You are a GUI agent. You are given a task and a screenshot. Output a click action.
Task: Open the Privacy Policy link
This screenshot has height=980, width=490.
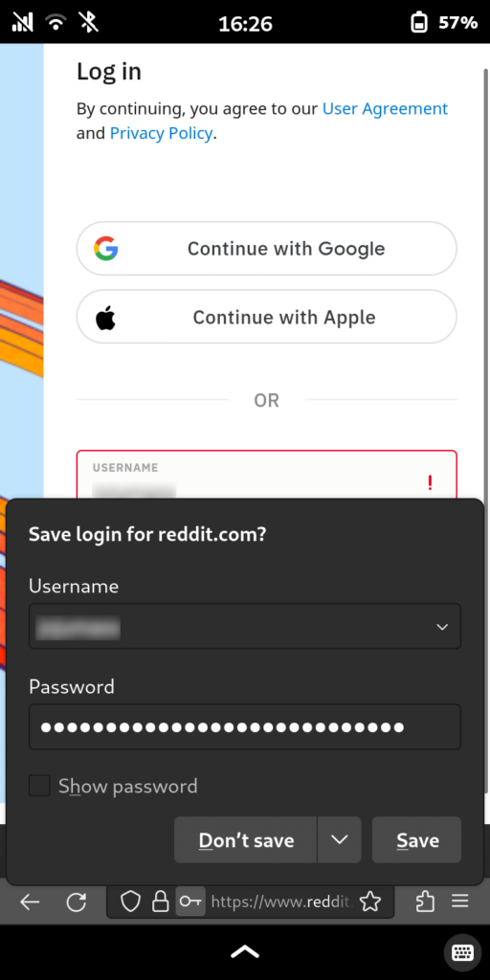[161, 133]
